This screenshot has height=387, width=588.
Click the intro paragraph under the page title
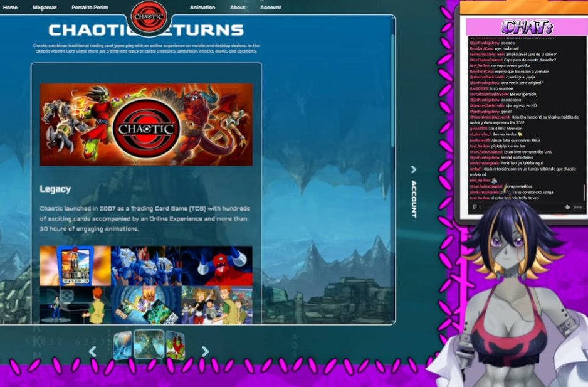[146, 48]
